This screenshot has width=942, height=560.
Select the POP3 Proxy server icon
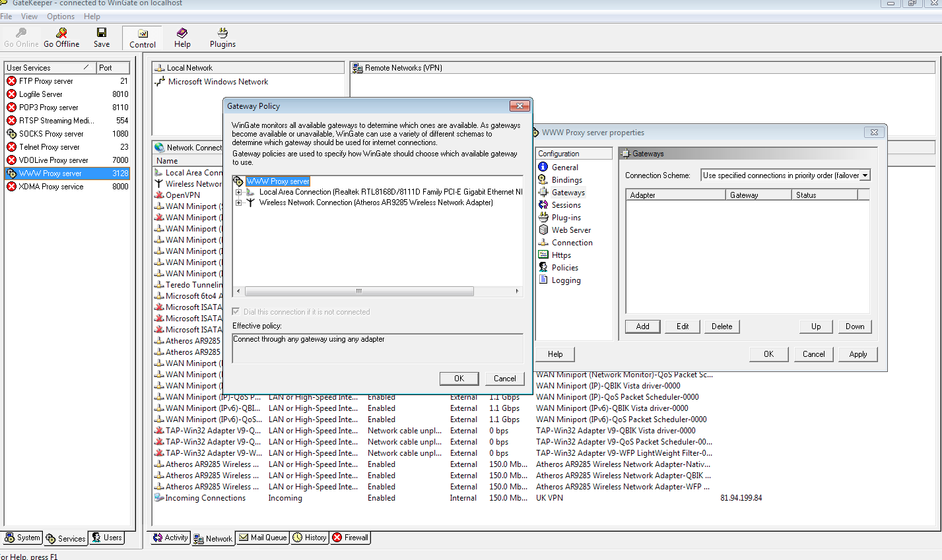(x=11, y=108)
